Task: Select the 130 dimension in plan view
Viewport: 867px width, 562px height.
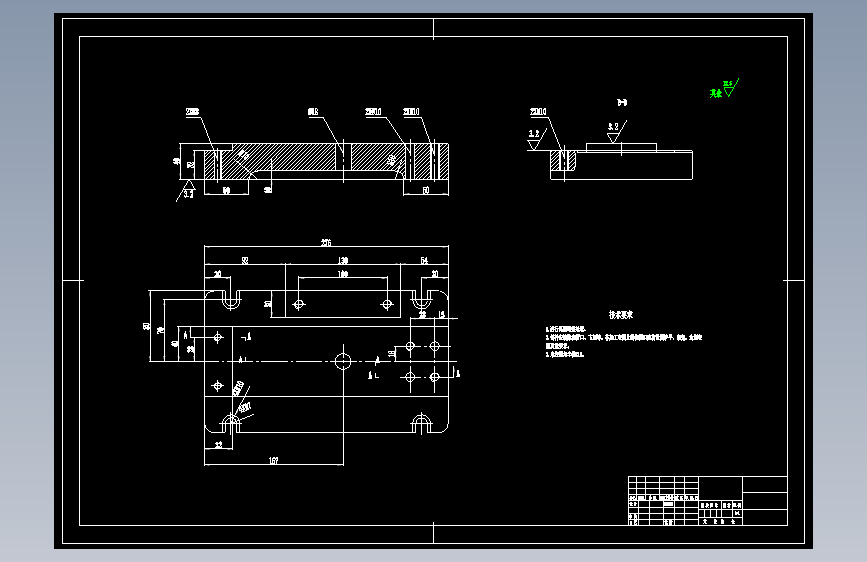Action: tap(343, 260)
